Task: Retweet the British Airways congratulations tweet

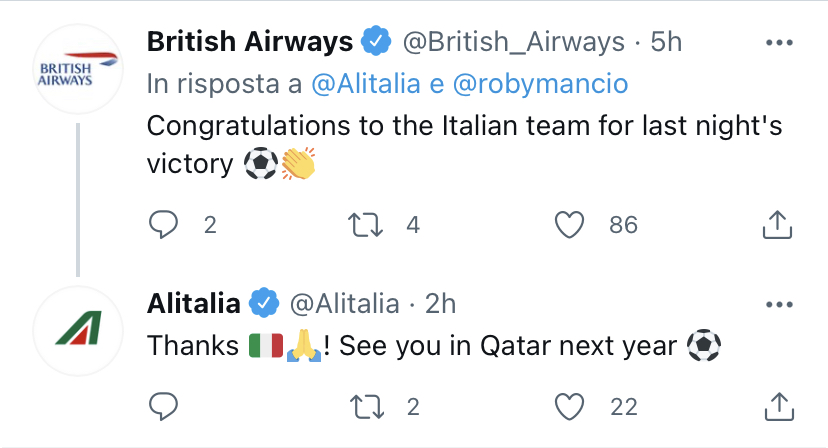Action: coord(368,226)
